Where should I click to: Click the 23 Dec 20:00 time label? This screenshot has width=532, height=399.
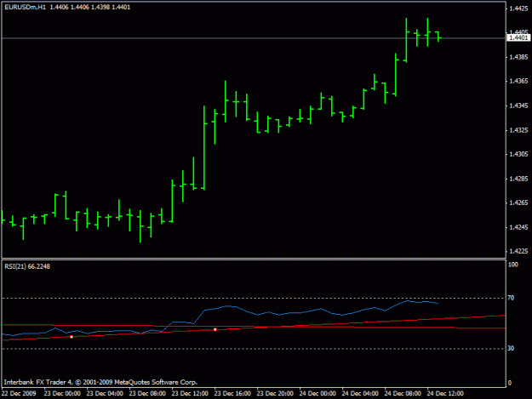coord(275,394)
